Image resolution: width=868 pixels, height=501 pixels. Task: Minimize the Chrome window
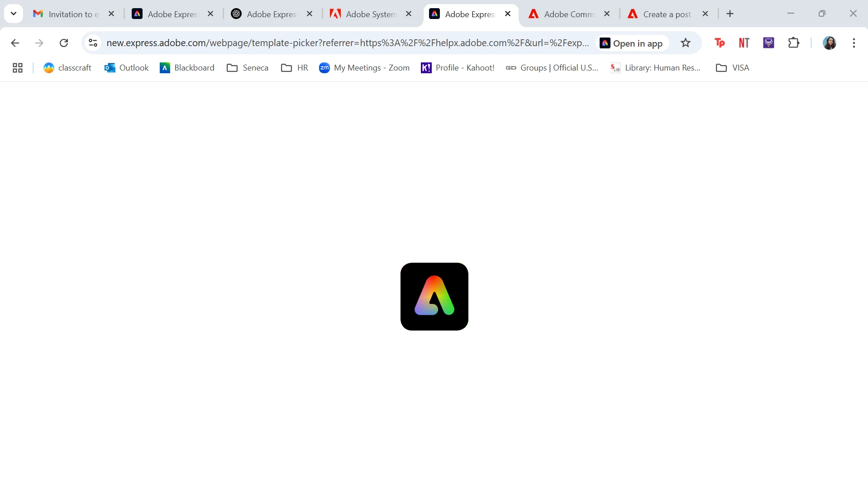point(791,14)
